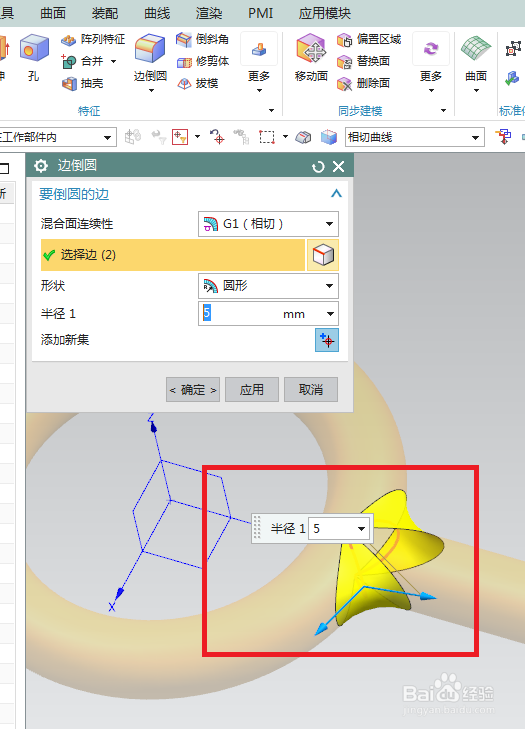This screenshot has height=729, width=525.
Task: Close the 边倒圆 dialog
Action: [339, 166]
